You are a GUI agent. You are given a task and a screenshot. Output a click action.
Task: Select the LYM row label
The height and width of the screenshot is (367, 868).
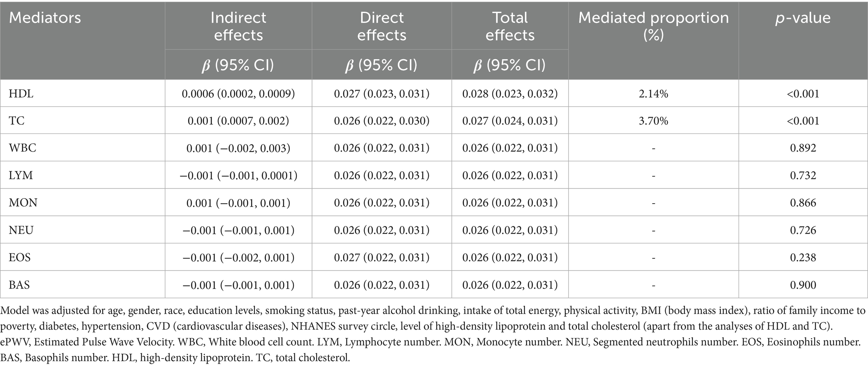(21, 176)
